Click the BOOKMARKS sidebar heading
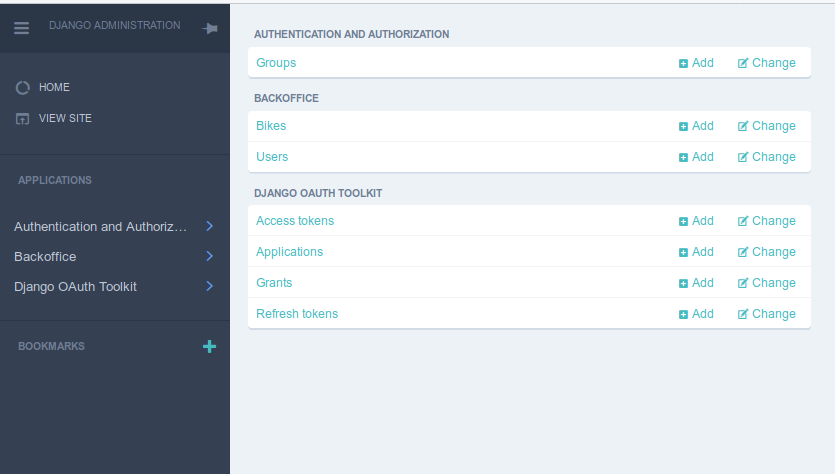Viewport: 835px width, 474px height. [51, 346]
